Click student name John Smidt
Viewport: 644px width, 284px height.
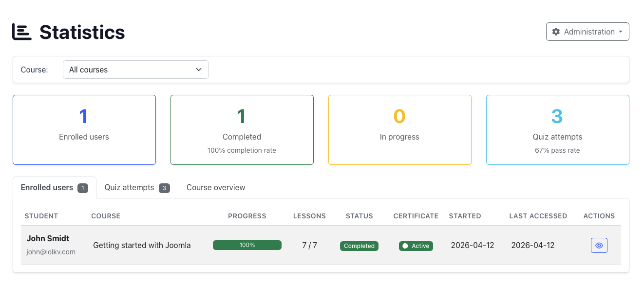48,238
